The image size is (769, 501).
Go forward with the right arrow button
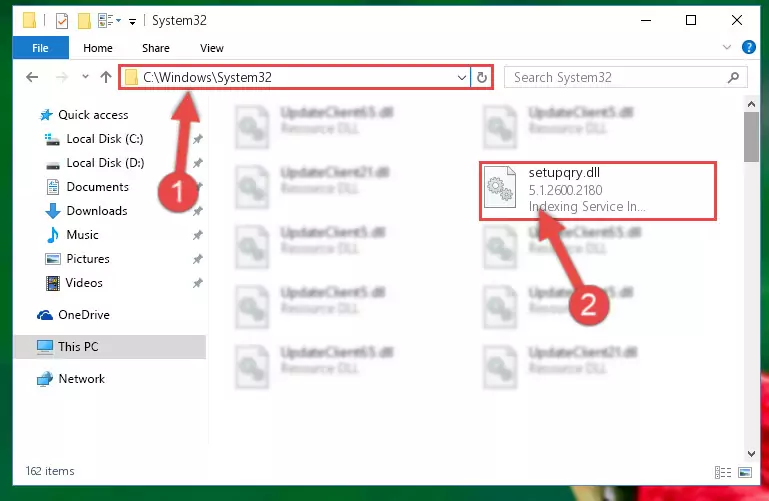(62, 77)
